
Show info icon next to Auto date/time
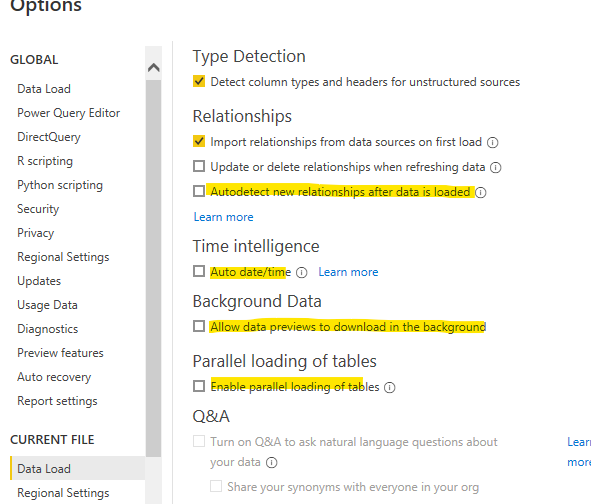point(302,273)
